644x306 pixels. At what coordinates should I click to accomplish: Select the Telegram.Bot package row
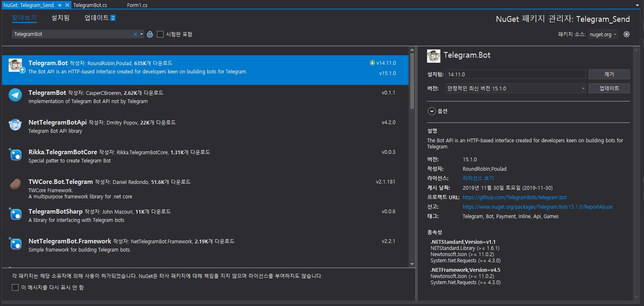click(x=205, y=70)
